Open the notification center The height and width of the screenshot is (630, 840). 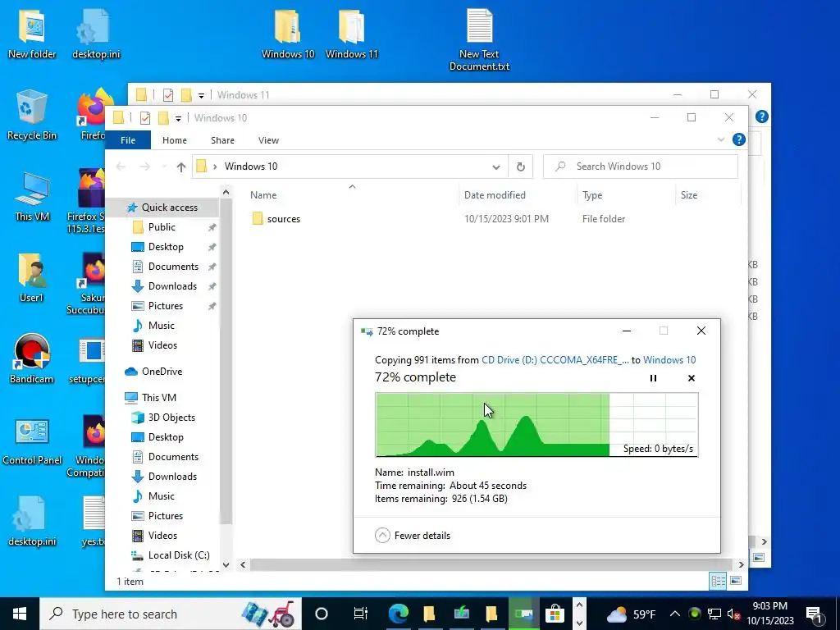tap(815, 614)
